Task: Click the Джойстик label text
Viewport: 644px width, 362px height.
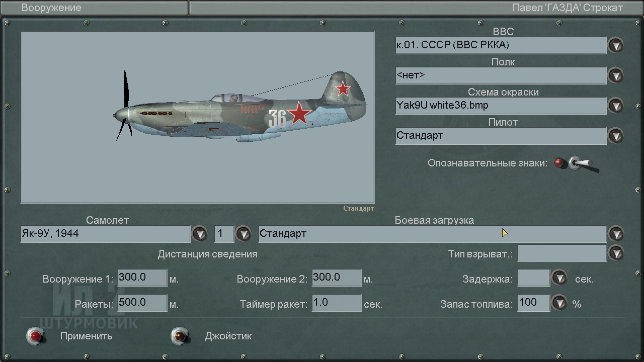Action: [228, 336]
